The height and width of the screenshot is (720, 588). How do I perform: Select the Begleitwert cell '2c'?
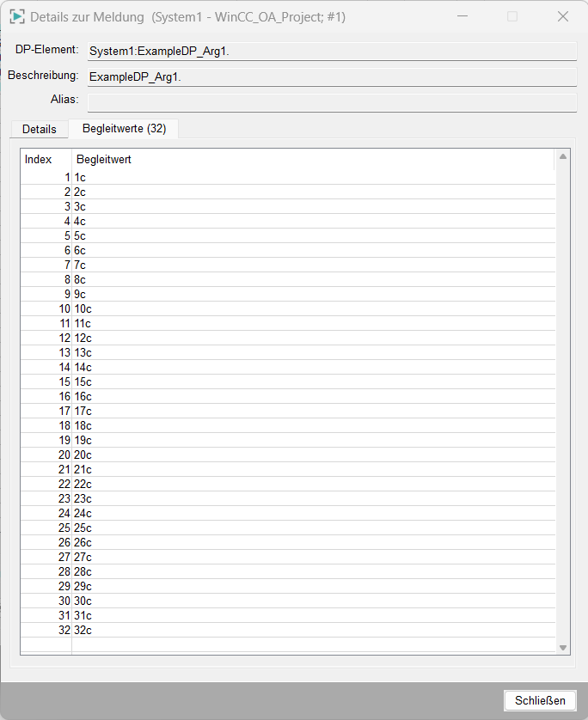[x=313, y=192]
